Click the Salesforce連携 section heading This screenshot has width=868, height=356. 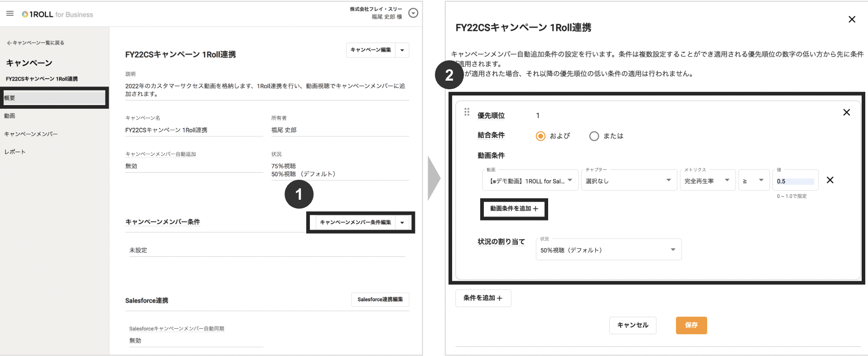(147, 301)
